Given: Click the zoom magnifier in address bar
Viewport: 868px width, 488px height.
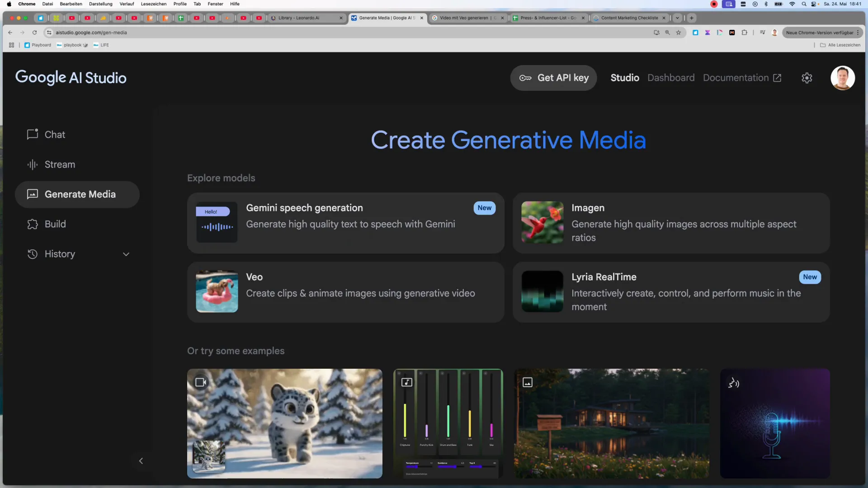Looking at the screenshot, I should coord(667,33).
